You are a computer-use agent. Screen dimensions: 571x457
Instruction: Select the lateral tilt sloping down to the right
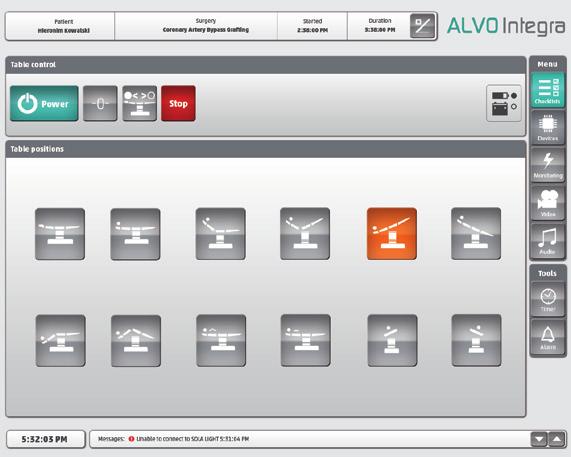(x=476, y=340)
